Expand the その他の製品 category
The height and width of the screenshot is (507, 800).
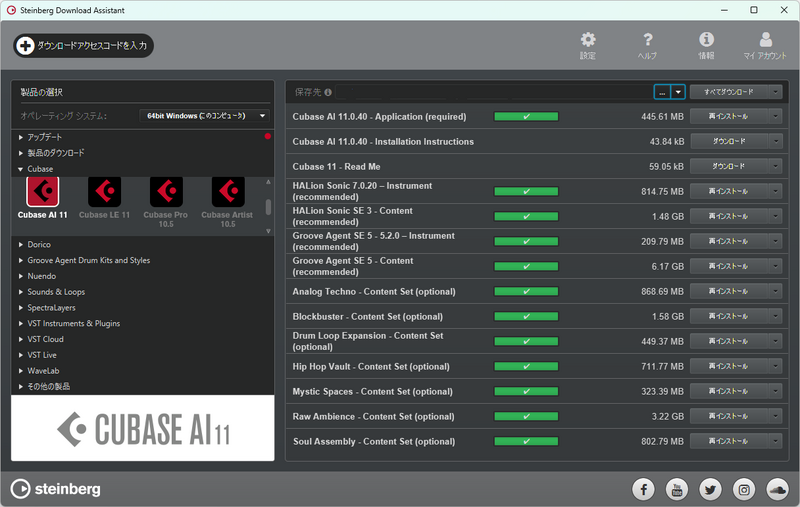(x=20, y=387)
